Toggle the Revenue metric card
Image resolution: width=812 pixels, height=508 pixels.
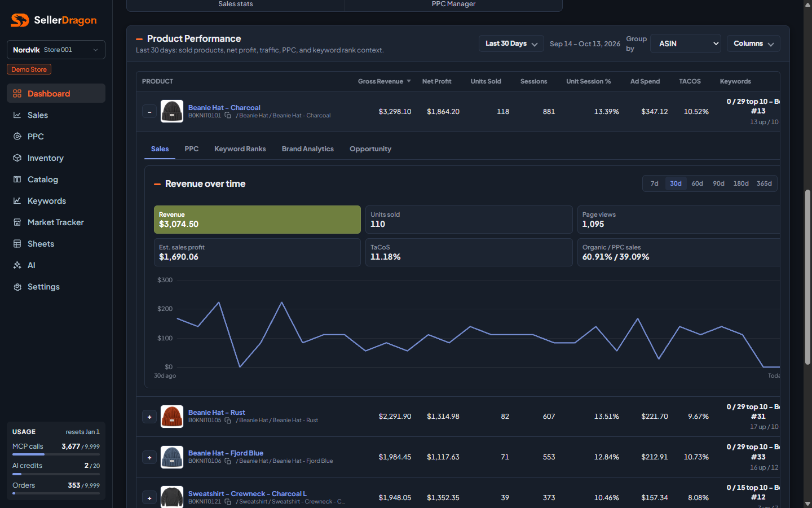pos(257,220)
